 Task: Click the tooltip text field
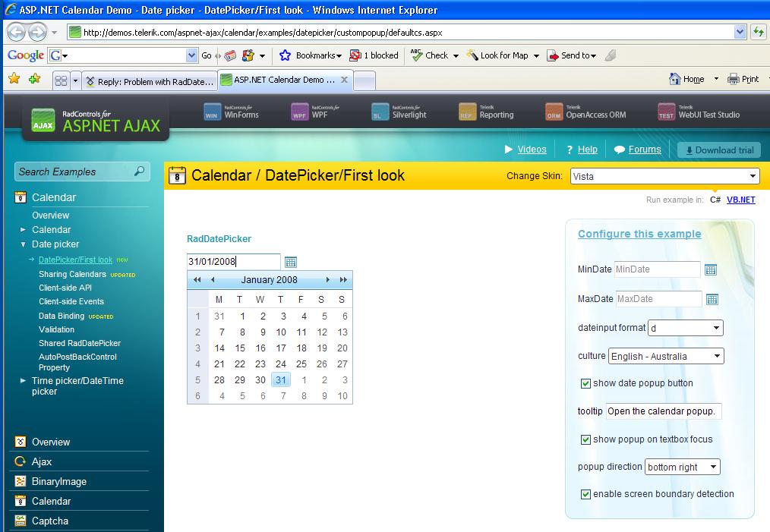(664, 411)
